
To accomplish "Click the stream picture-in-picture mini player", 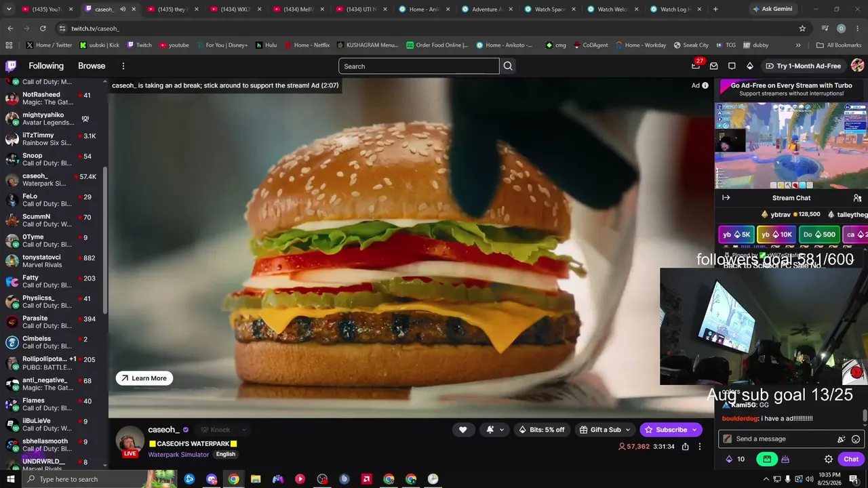I will coord(791,145).
